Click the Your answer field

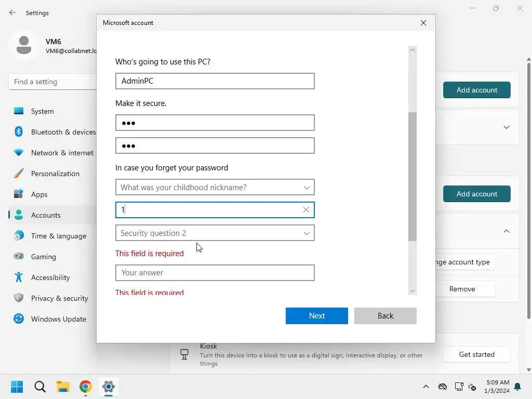tap(215, 273)
